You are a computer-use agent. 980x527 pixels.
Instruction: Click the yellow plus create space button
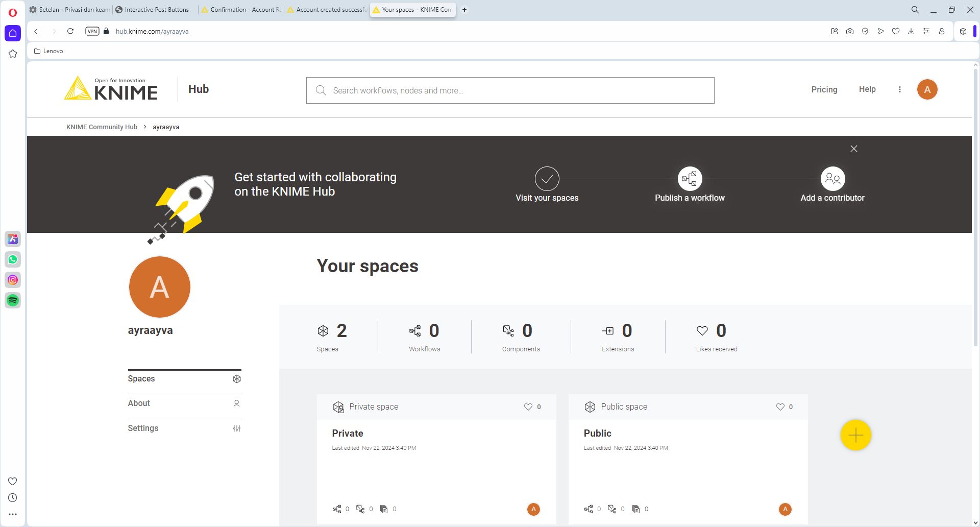click(855, 435)
